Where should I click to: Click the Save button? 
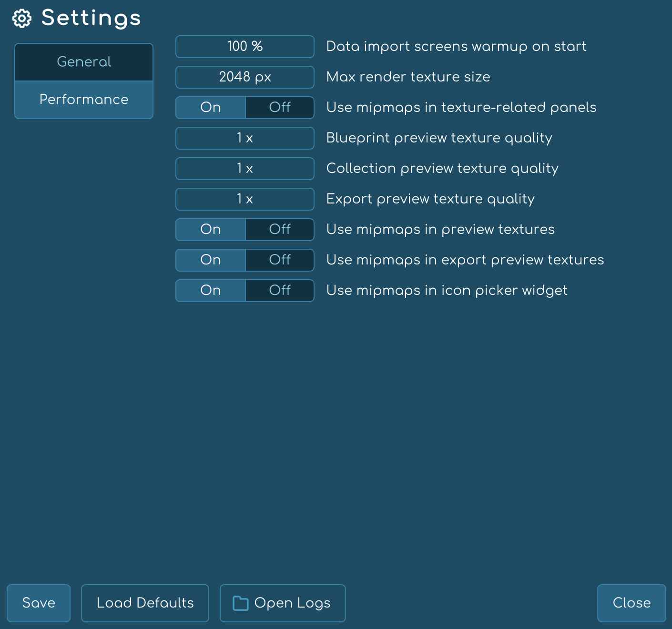[39, 603]
